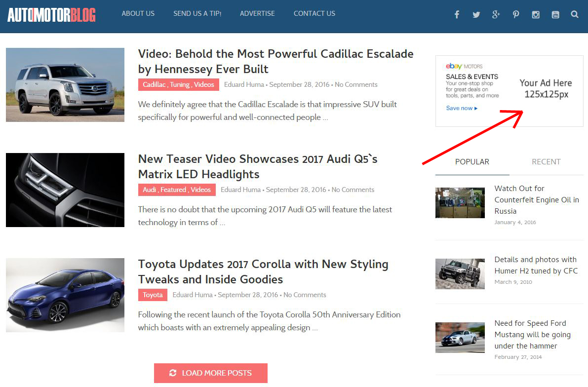Switch to the Popular tab
This screenshot has height=387, width=588.
coord(472,161)
